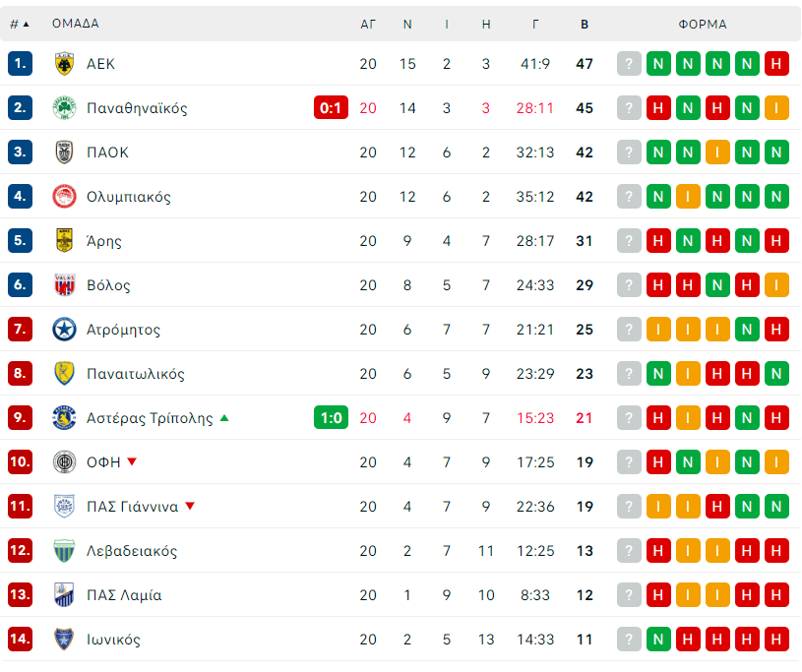Sort standings by the B points header

(585, 24)
